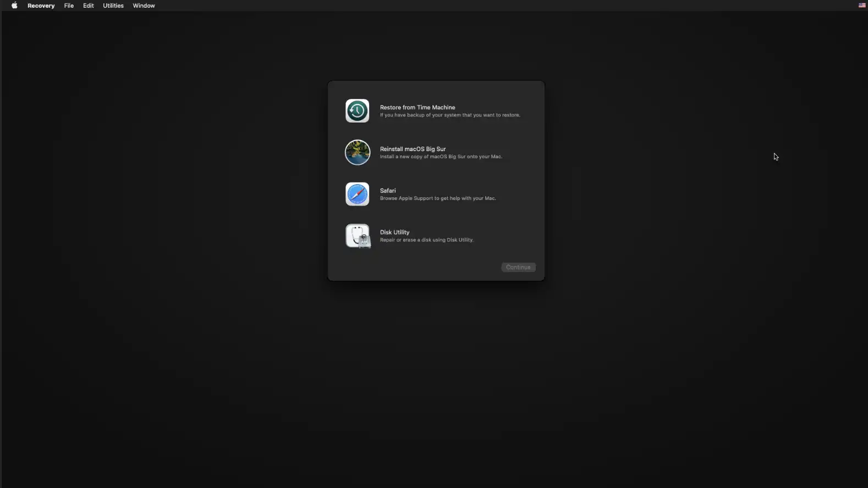868x488 pixels.
Task: Click the "Repair or erase a disk" description
Action: click(x=426, y=240)
